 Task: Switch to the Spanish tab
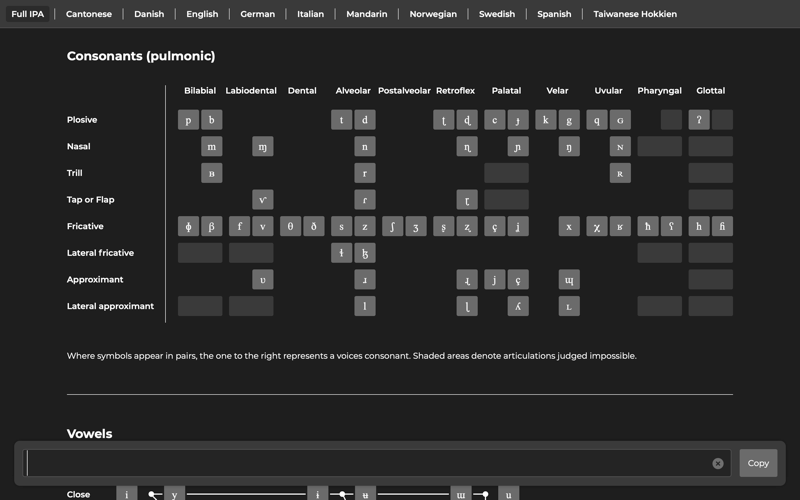click(x=554, y=14)
